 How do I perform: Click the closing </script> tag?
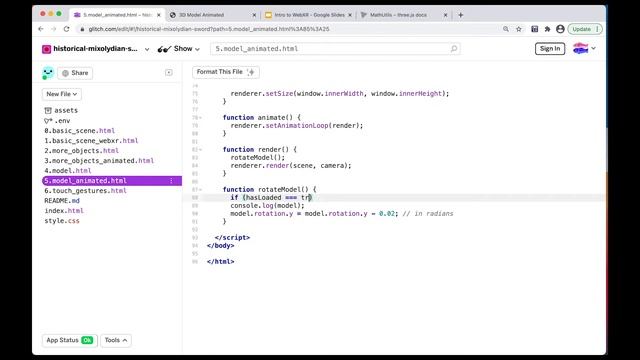click(232, 238)
